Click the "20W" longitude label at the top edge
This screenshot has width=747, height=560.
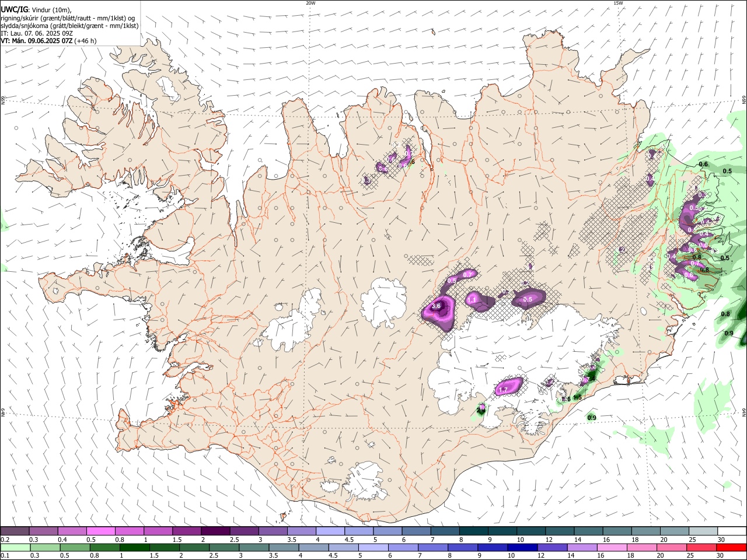[x=310, y=3]
